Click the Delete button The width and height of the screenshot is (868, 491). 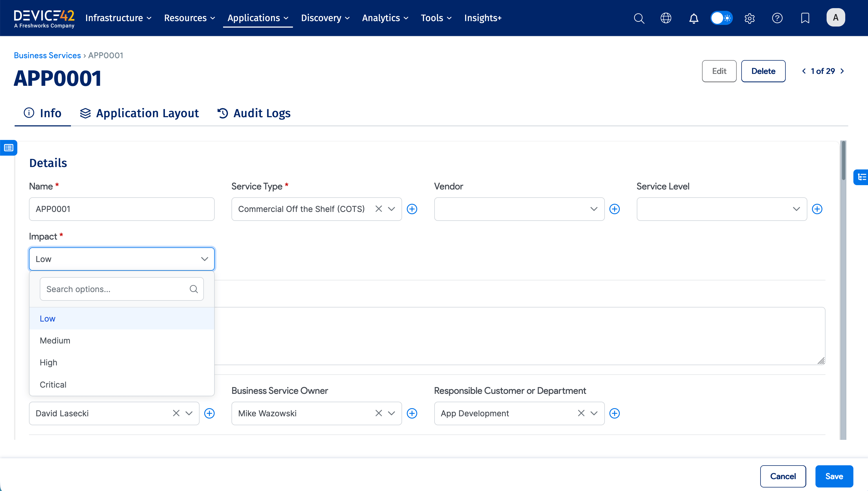pyautogui.click(x=763, y=71)
